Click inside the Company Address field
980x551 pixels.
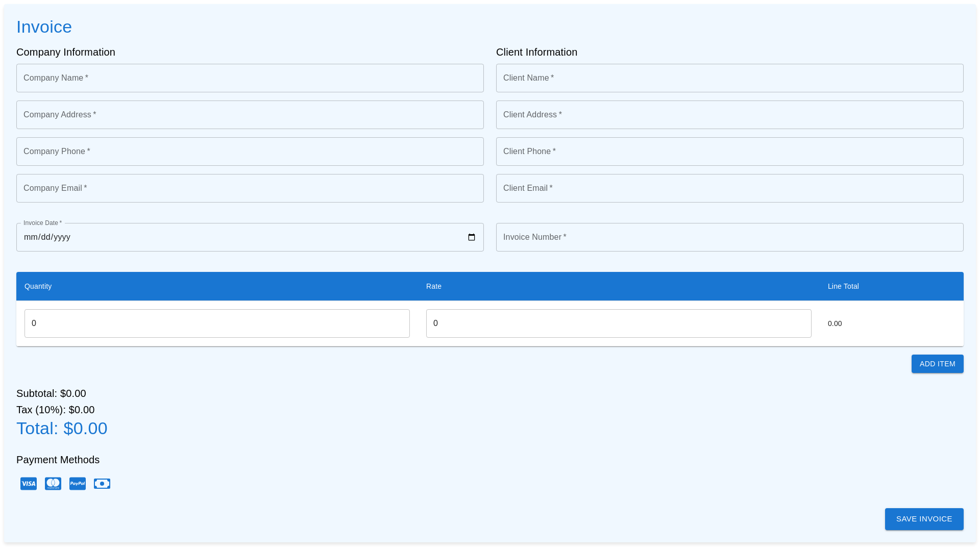click(250, 114)
